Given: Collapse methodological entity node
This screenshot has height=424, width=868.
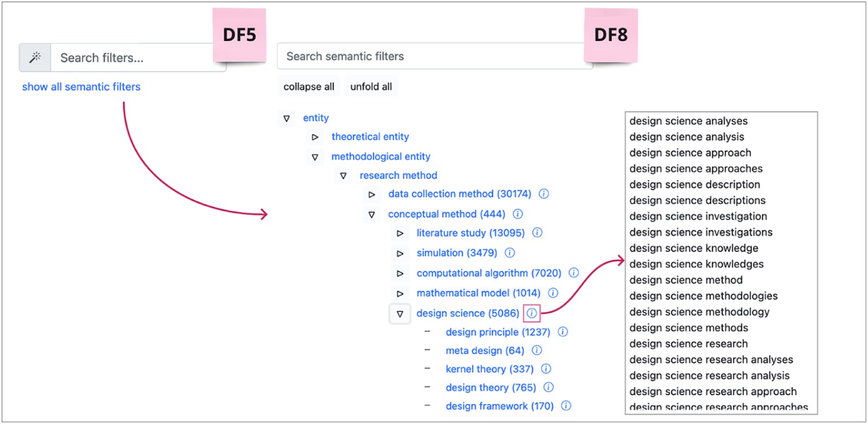Looking at the screenshot, I should (x=315, y=157).
